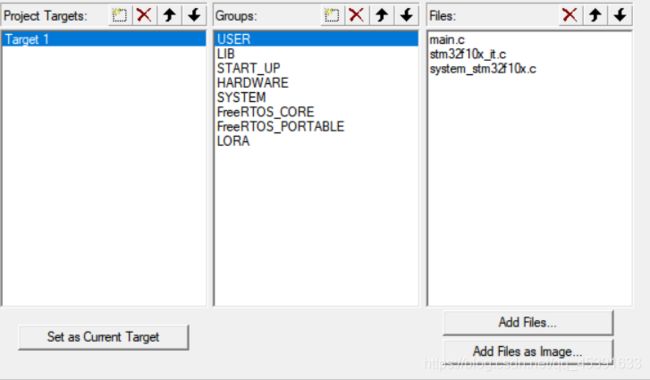Move the selected group down
The height and width of the screenshot is (380, 650).
[x=407, y=16]
